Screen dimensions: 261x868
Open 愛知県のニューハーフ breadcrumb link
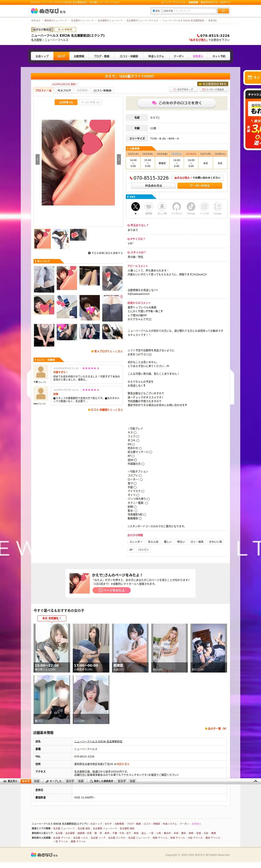(x=55, y=21)
